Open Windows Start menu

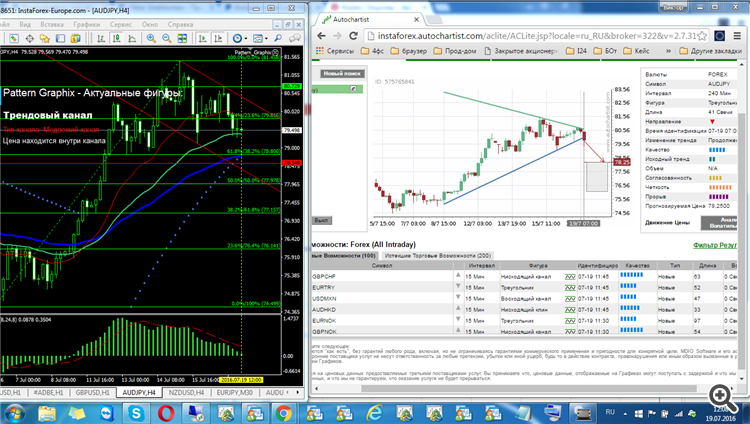pos(14,413)
